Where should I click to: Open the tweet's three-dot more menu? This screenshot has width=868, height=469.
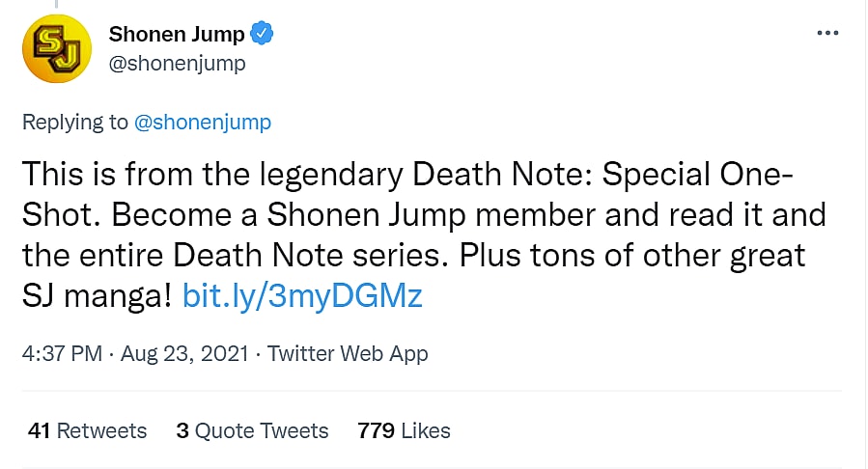(x=827, y=33)
